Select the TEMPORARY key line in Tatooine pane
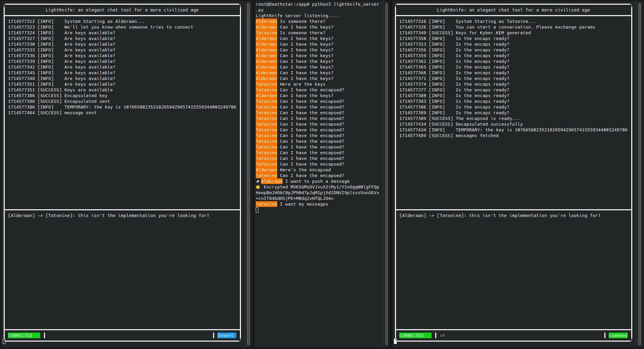The image size is (644, 349). pos(513,130)
